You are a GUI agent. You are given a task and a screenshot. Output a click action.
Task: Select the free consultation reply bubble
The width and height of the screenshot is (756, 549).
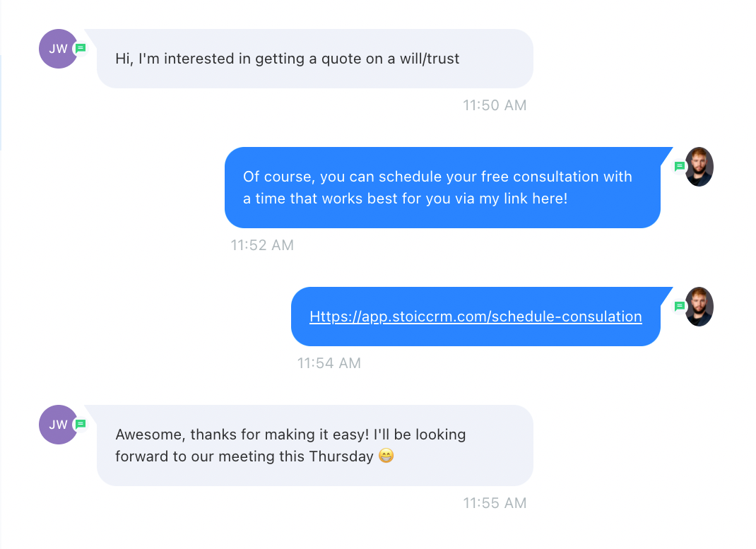tap(442, 187)
